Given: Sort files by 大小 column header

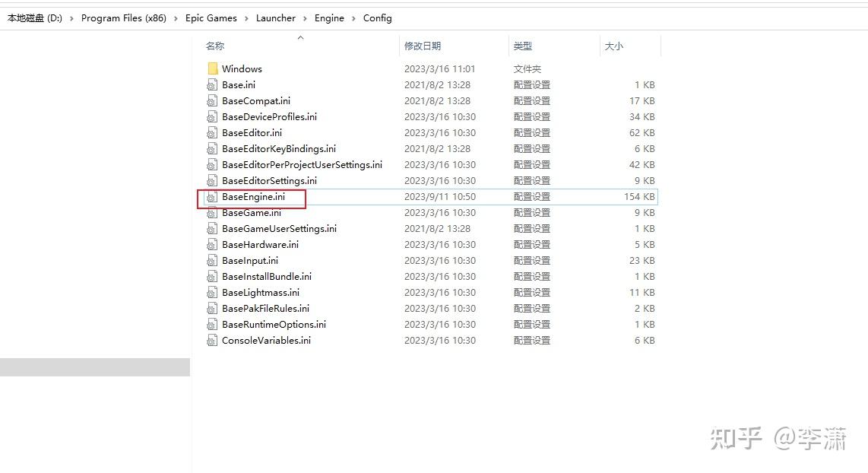Looking at the screenshot, I should tap(614, 46).
